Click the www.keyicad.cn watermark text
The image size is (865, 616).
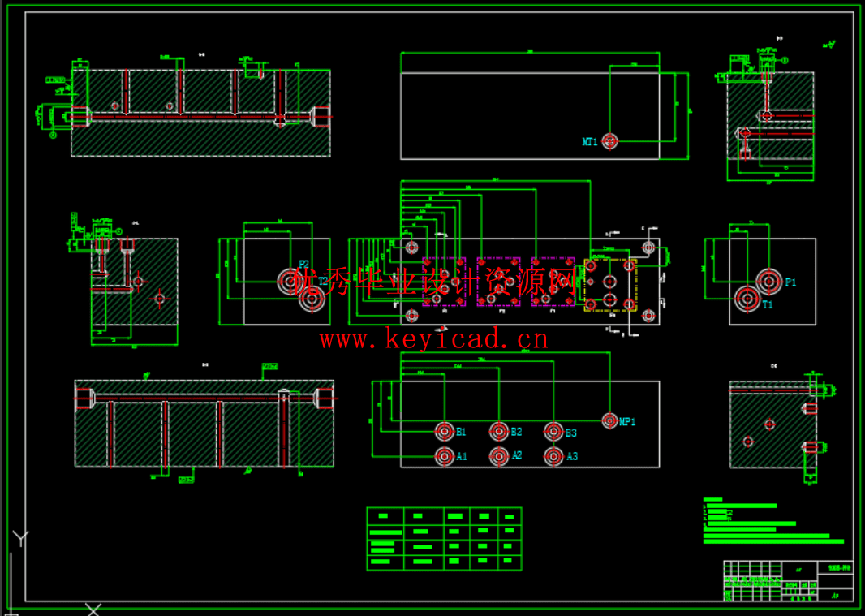pos(434,339)
